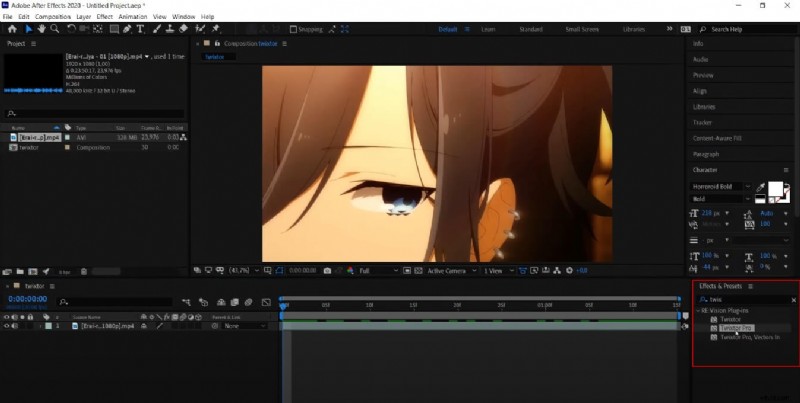This screenshot has height=403, width=800.
Task: Open the Animation menu
Action: (133, 17)
